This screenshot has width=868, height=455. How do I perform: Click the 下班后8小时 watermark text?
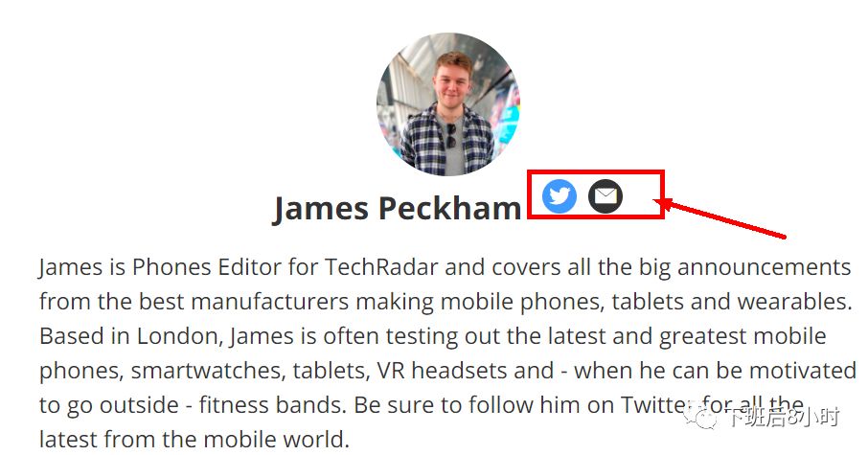781,417
